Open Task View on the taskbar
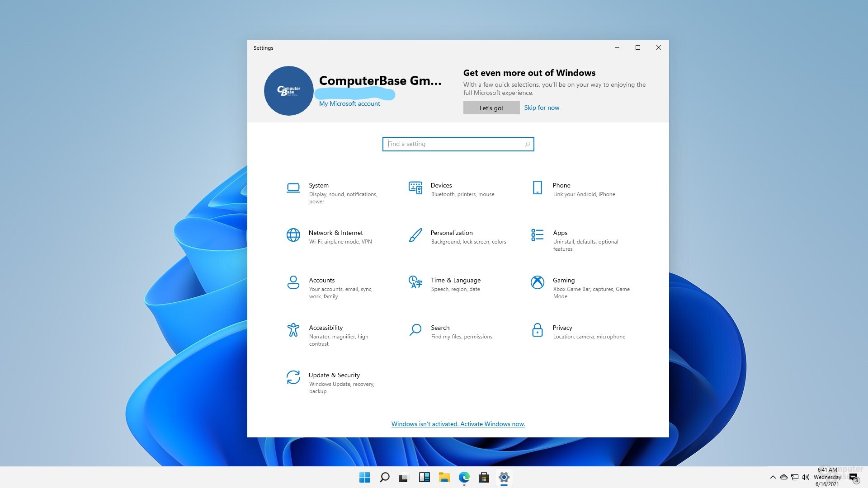Viewport: 868px width, 488px height. pos(404,477)
